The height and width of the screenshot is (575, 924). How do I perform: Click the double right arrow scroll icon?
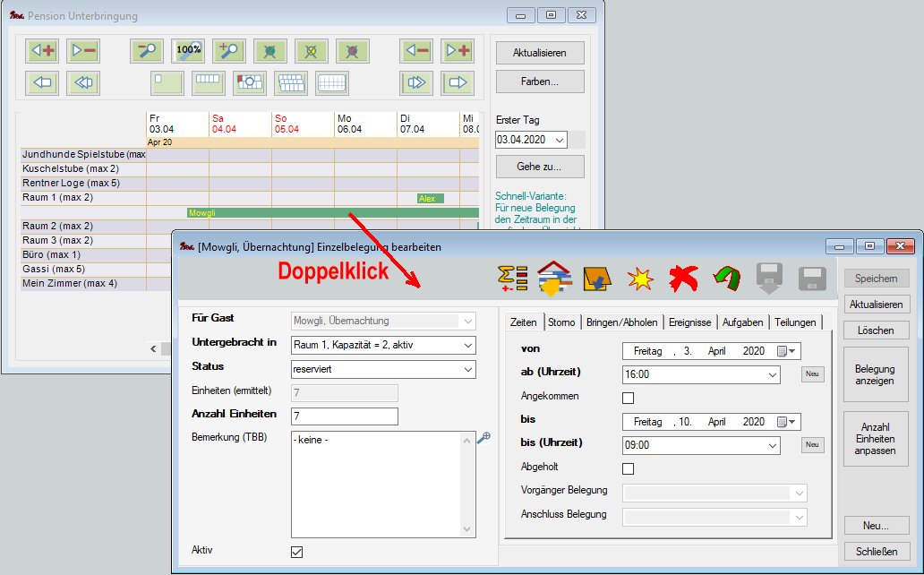point(416,83)
